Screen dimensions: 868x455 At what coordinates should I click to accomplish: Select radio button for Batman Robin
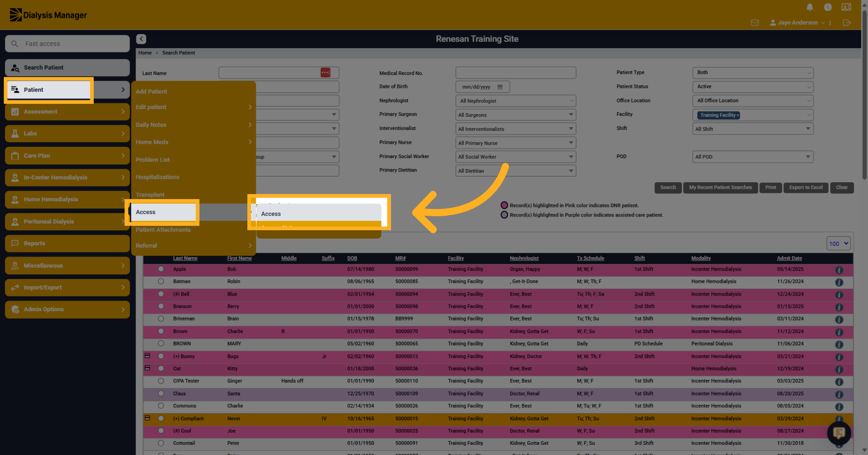tap(161, 281)
